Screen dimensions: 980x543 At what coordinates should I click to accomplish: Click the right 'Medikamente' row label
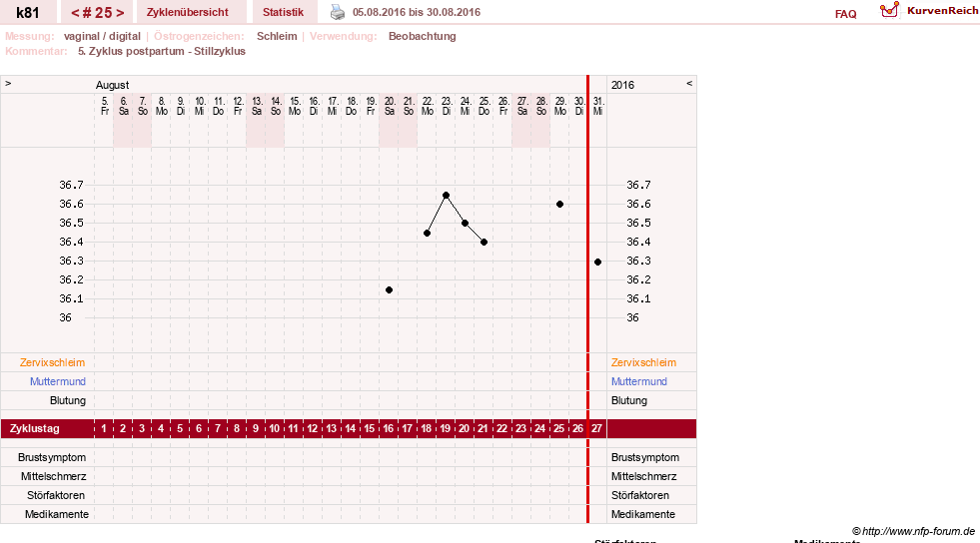643,514
